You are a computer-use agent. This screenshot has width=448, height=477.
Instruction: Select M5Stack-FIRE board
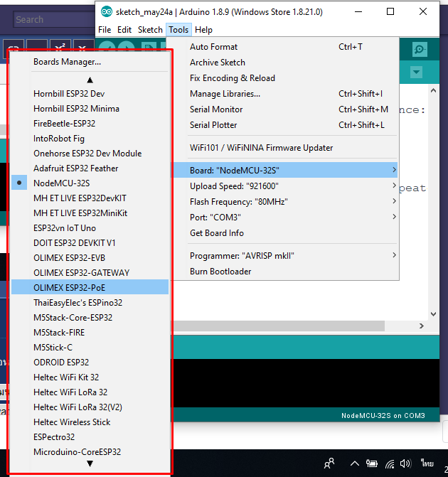90,332
